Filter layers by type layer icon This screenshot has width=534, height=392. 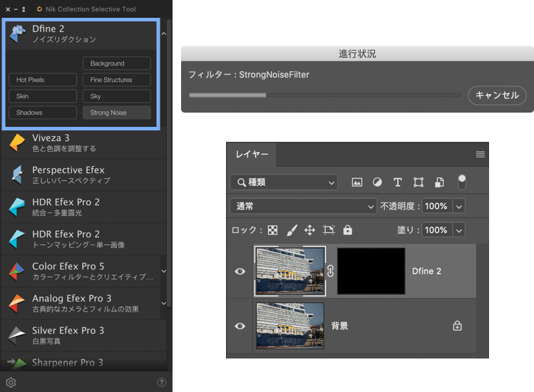point(397,182)
